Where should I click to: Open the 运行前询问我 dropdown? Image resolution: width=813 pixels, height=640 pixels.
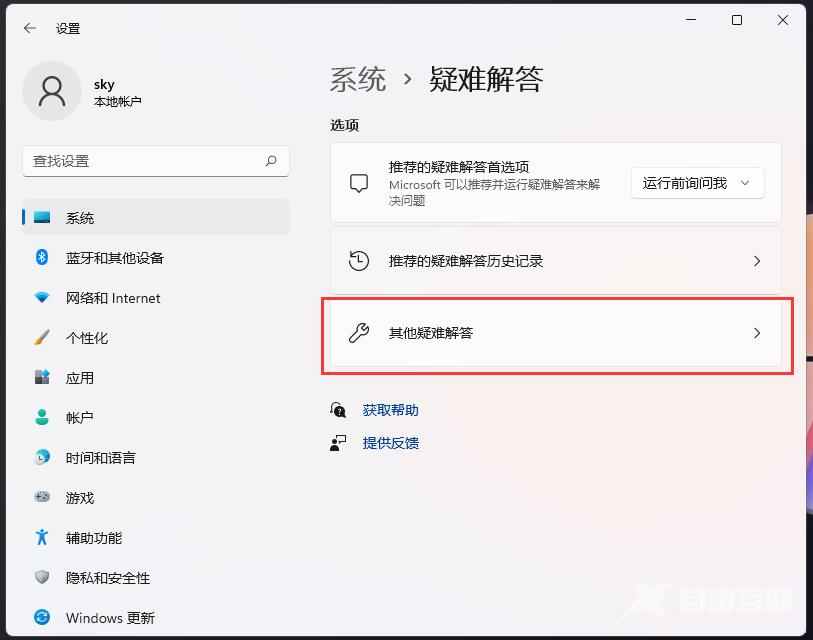(x=697, y=183)
